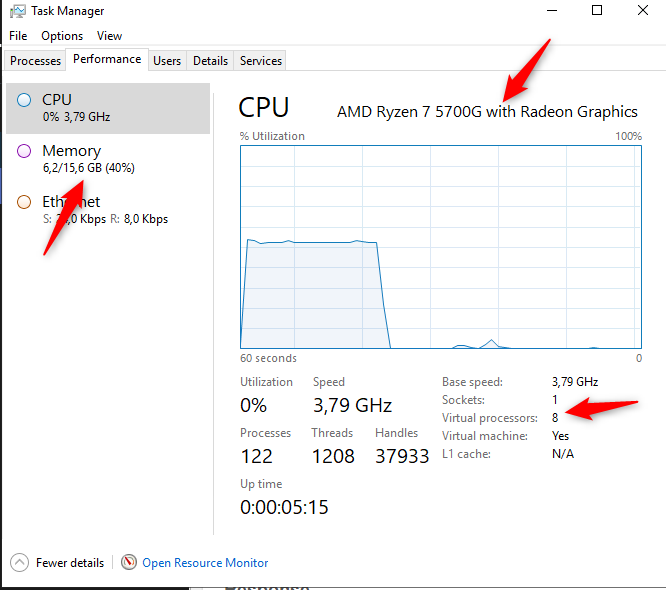Switch to the Users tab
Screen dimensions: 666x590
[167, 61]
